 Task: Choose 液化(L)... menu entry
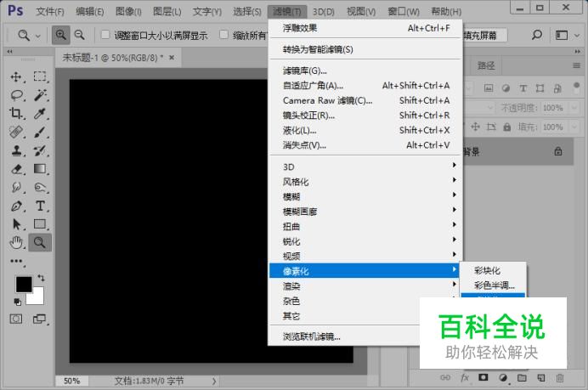[x=366, y=131]
